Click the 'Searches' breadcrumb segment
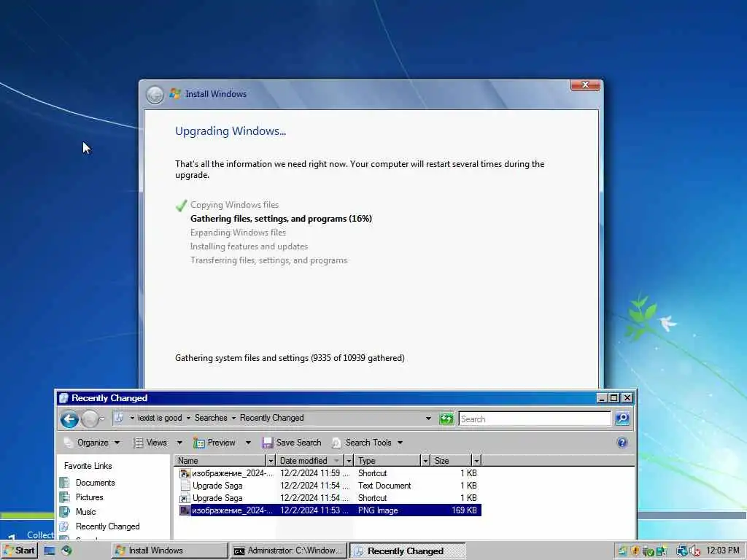 (x=211, y=418)
